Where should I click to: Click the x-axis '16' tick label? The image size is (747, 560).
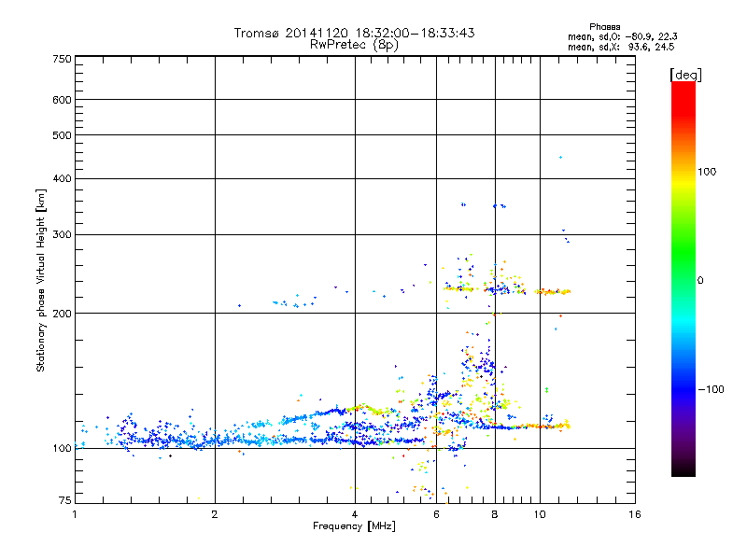(635, 514)
